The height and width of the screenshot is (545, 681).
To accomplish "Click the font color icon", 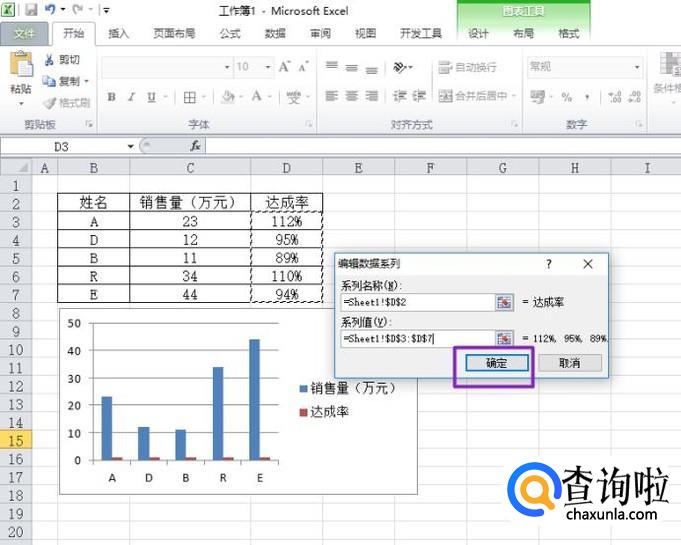I will 257,98.
